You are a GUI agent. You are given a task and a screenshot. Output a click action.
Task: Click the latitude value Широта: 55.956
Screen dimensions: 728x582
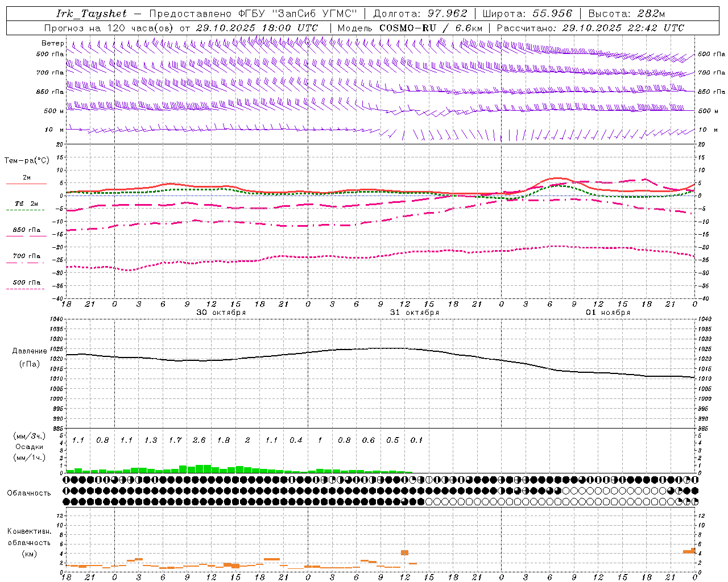pyautogui.click(x=527, y=14)
